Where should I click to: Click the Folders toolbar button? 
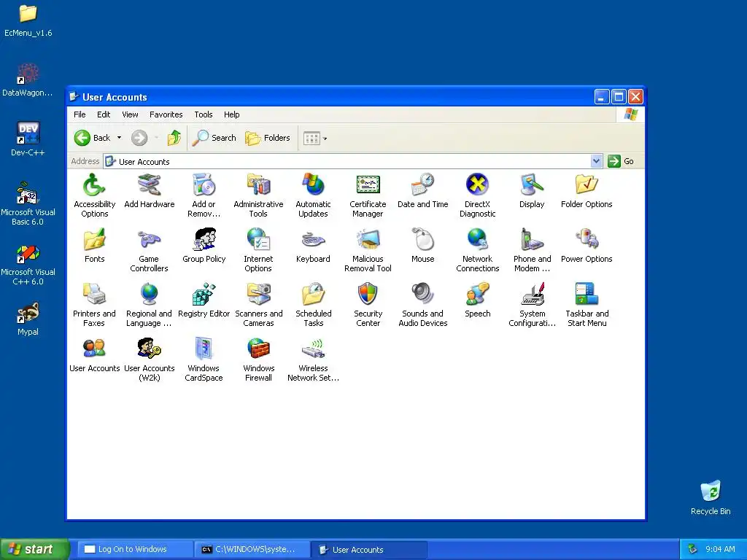[x=268, y=138]
